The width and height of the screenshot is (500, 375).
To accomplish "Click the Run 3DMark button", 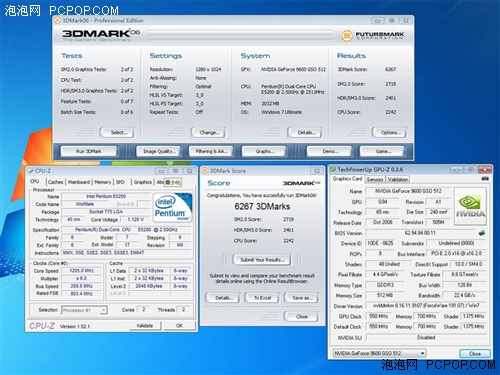I will coord(89,151).
